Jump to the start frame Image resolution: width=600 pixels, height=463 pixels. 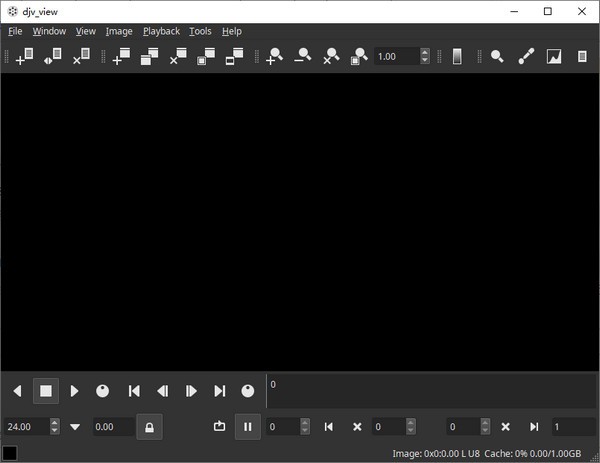tap(134, 391)
